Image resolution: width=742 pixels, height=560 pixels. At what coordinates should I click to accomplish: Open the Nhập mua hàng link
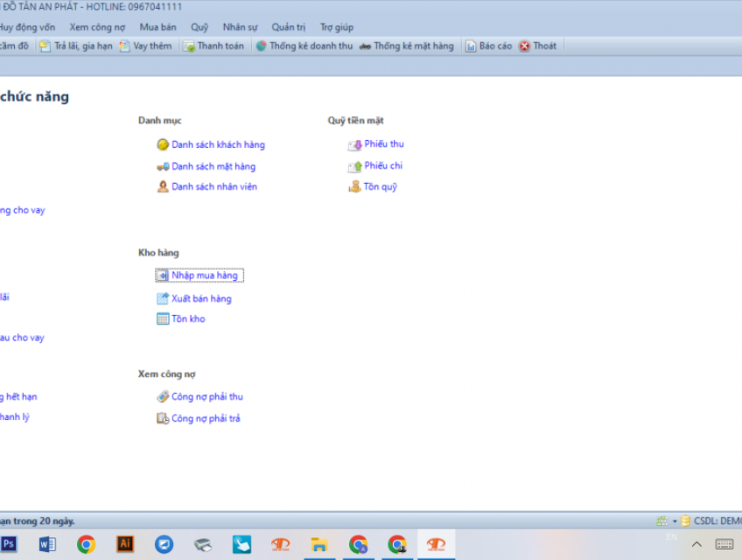(x=204, y=276)
